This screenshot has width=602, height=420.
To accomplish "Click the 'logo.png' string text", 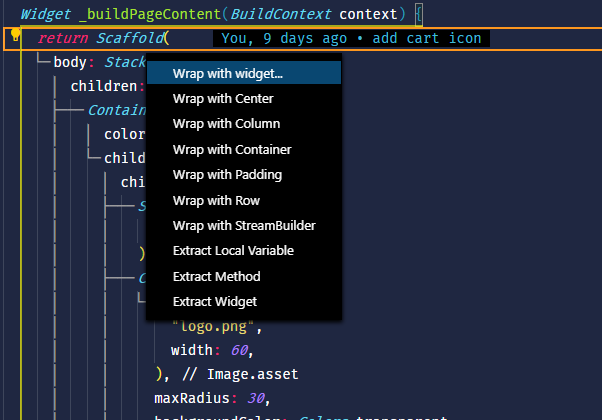I will click(x=213, y=326).
